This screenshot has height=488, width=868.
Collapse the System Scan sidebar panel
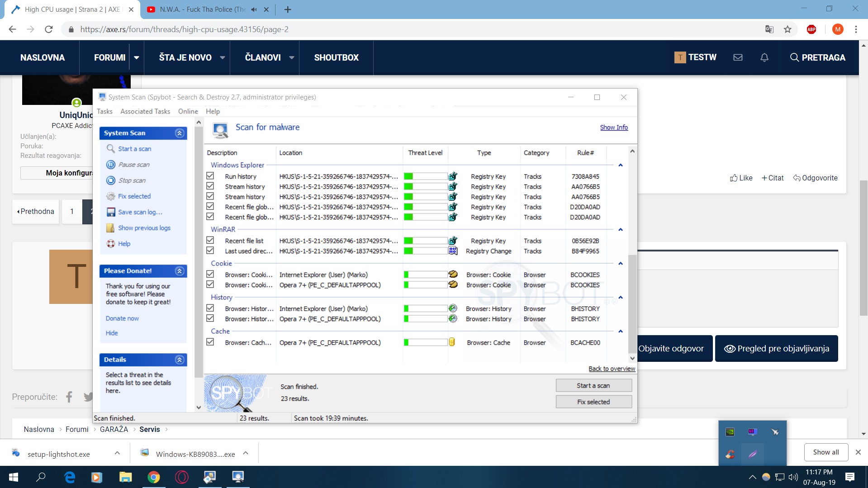[x=180, y=133]
